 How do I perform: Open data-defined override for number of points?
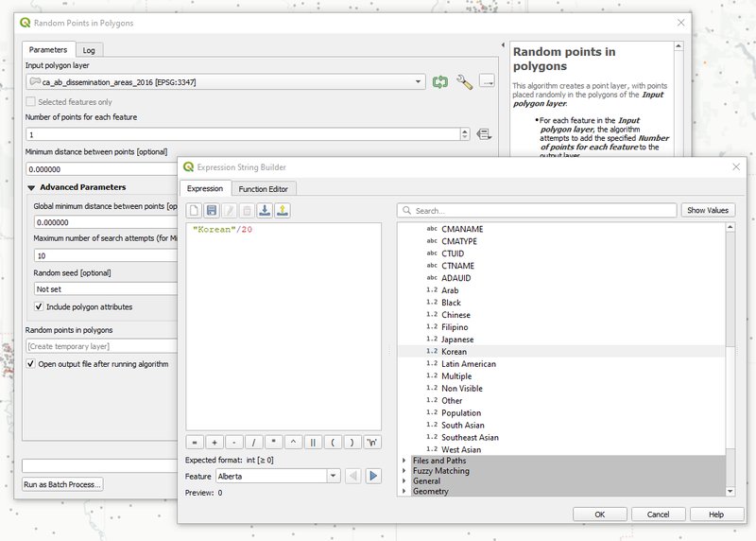[x=484, y=134]
